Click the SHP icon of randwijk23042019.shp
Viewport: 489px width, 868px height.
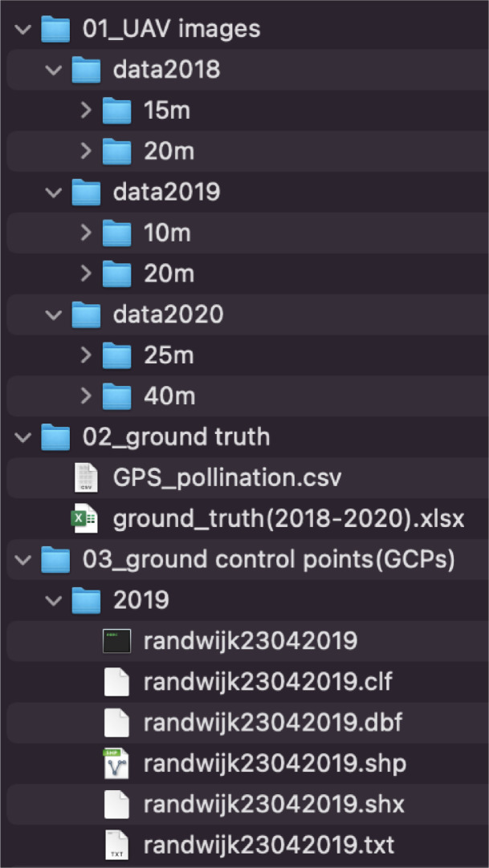117,763
